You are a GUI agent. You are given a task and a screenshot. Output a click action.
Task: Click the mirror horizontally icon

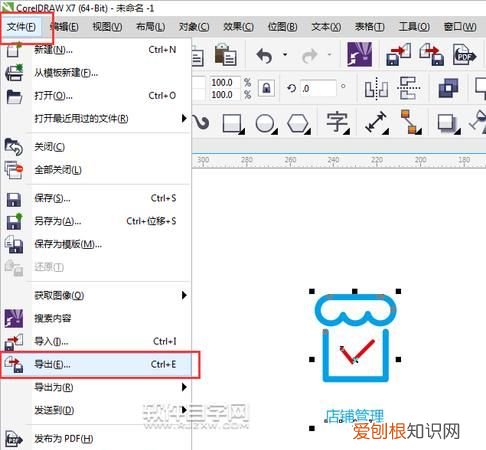click(x=376, y=88)
